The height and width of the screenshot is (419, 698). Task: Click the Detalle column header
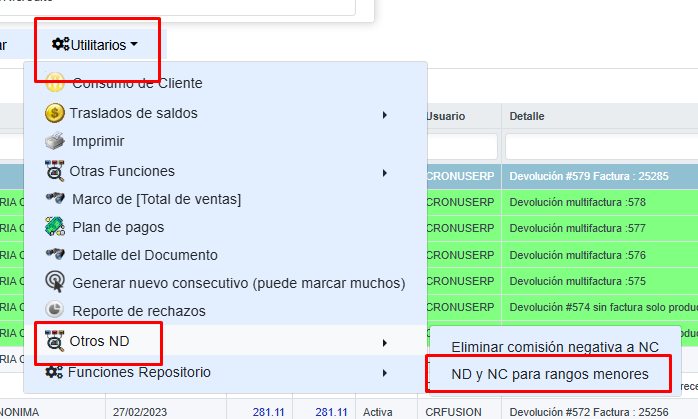pyautogui.click(x=527, y=117)
